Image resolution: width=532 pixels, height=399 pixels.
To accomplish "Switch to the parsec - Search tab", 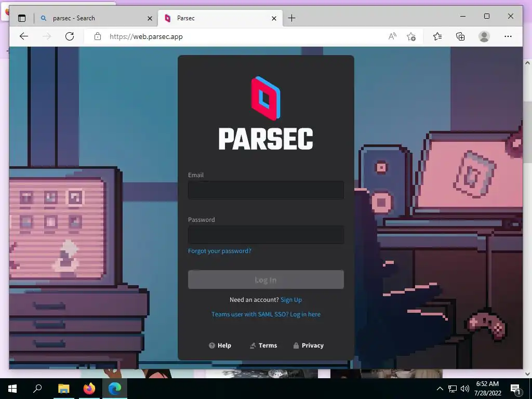I will click(x=95, y=18).
